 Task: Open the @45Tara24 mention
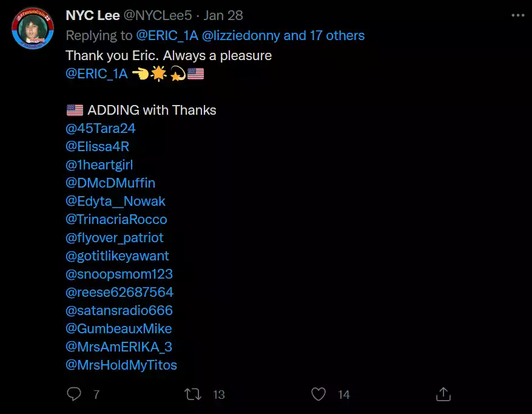(x=100, y=129)
